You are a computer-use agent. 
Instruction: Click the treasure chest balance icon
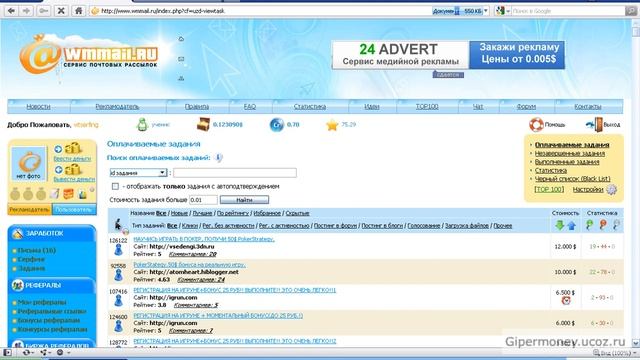click(203, 124)
